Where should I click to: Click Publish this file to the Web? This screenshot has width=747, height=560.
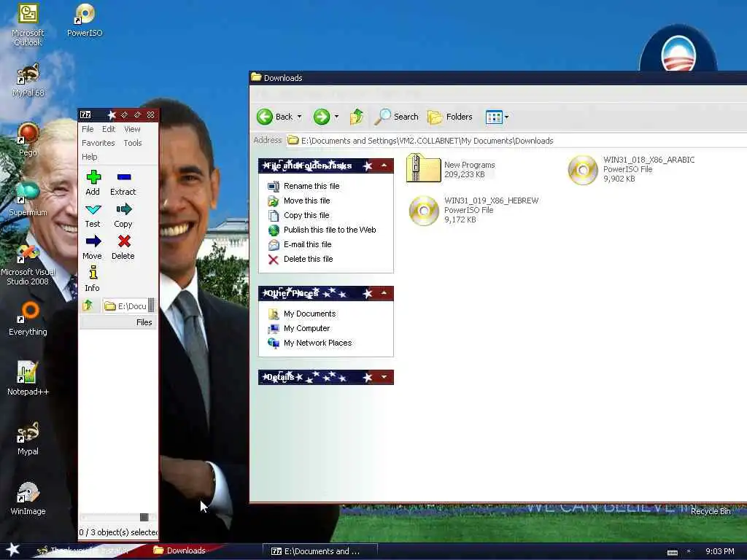(x=330, y=230)
